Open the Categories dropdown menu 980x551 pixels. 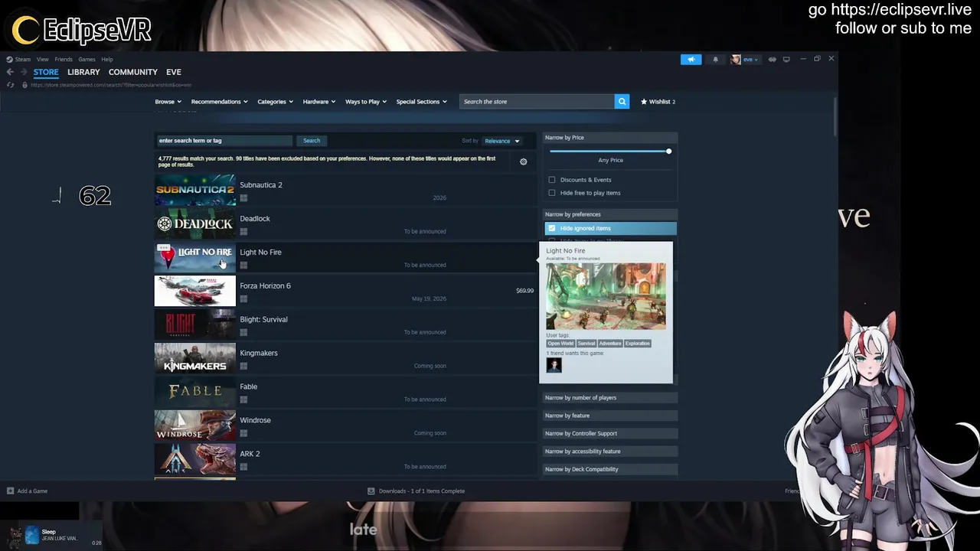tap(275, 101)
